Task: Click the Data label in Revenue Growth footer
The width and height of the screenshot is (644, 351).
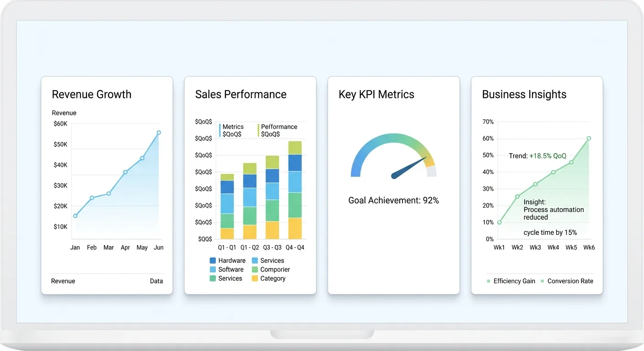Action: pyautogui.click(x=156, y=281)
